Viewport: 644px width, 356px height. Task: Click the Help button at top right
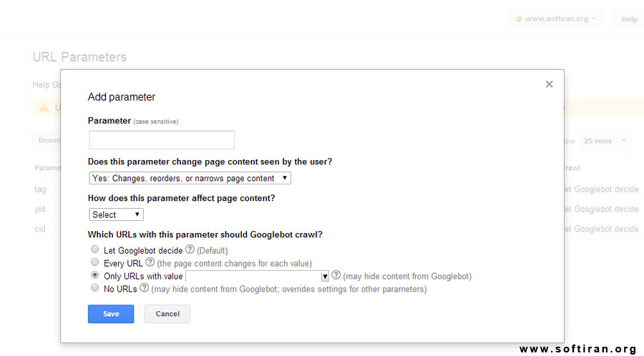pyautogui.click(x=629, y=19)
